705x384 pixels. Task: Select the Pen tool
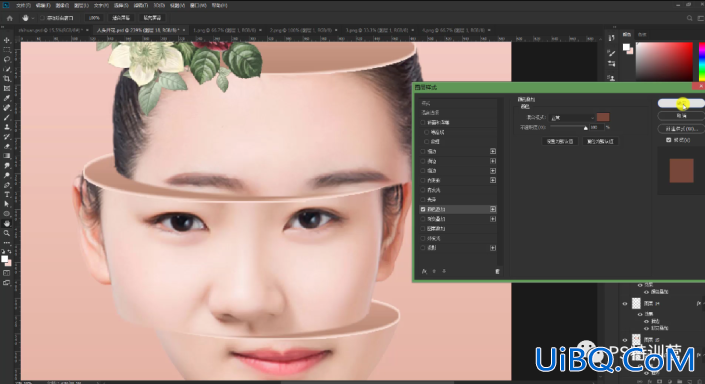tap(7, 185)
